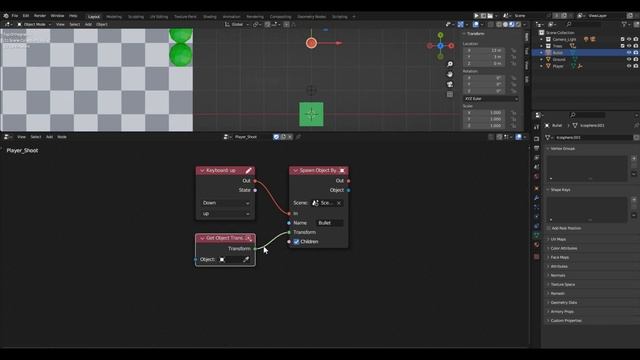Click the Armory play button
Viewport: 640px width, 360px height.
click(x=476, y=16)
